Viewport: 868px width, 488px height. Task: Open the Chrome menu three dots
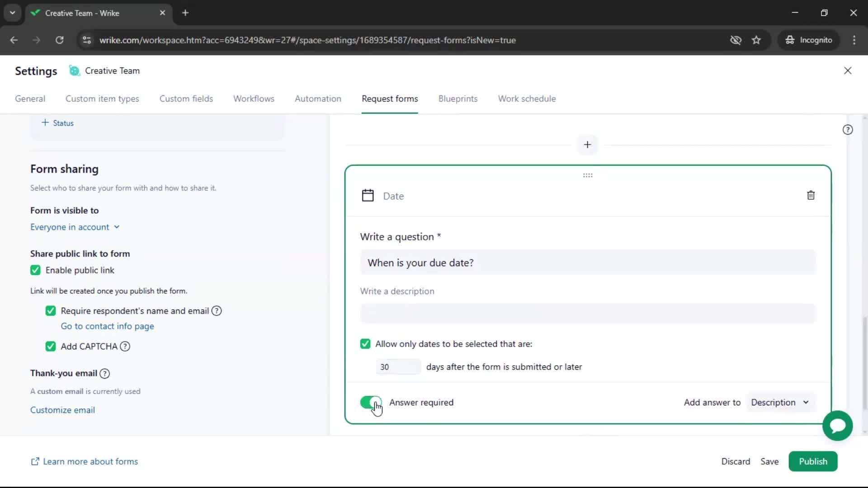(854, 40)
